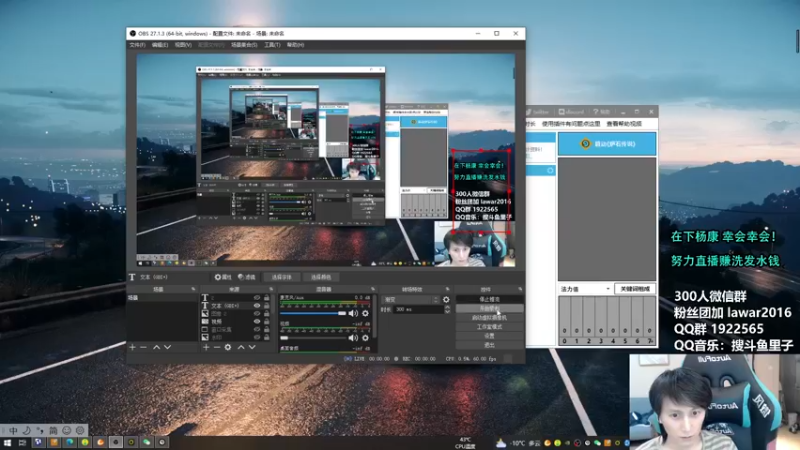Move selected source down in the list

click(252, 347)
